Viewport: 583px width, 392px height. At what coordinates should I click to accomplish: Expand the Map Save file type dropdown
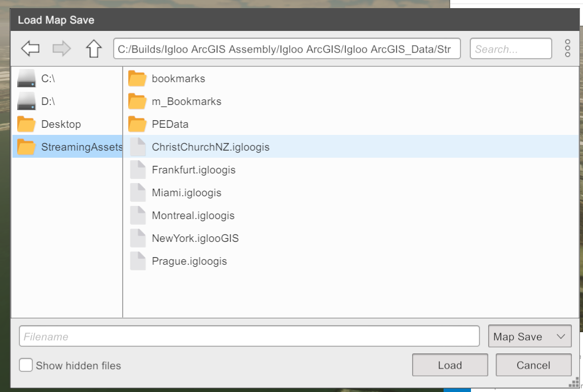529,337
